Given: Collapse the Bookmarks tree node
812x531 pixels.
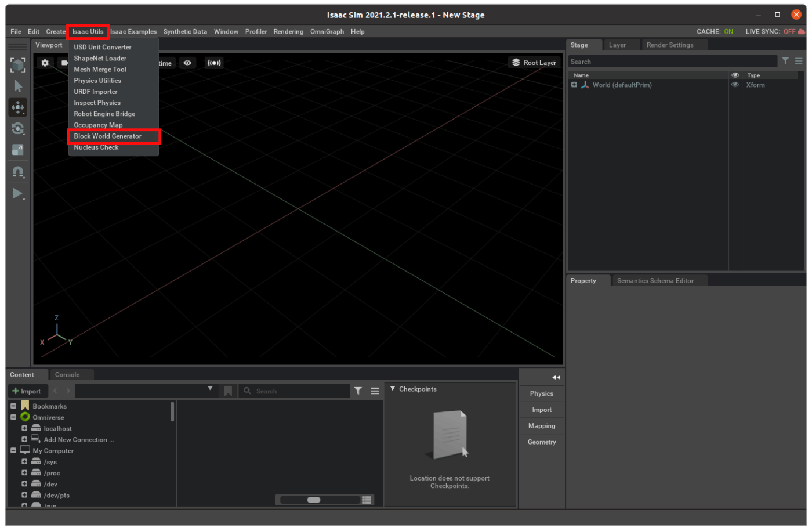Looking at the screenshot, I should tap(13, 406).
